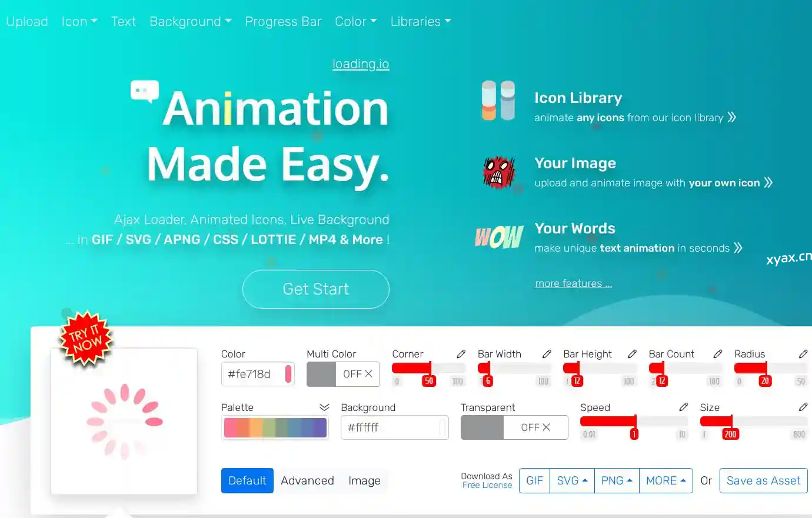Follow the 'more features ...' link
This screenshot has width=812, height=518.
click(x=573, y=283)
